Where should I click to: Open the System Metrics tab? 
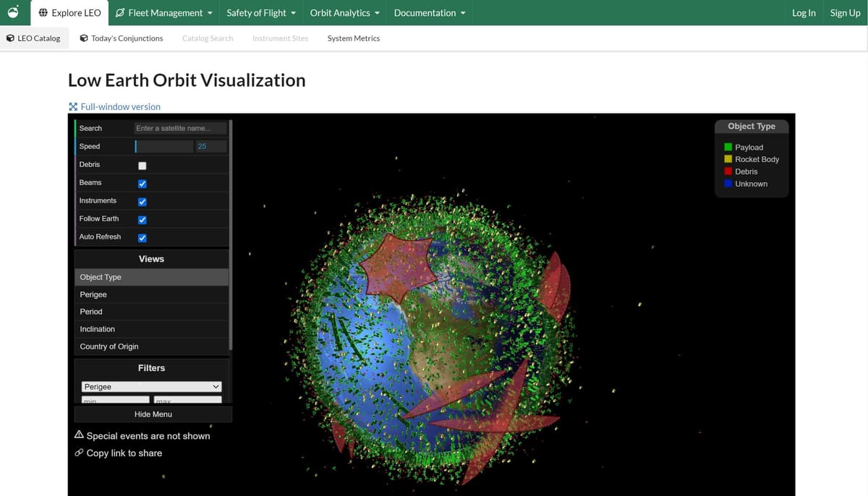[353, 38]
